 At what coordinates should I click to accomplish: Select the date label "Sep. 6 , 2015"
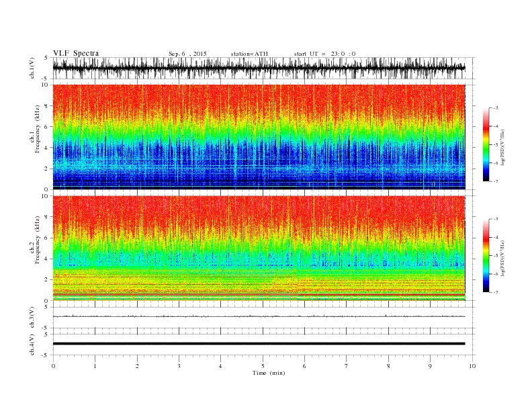(x=187, y=54)
